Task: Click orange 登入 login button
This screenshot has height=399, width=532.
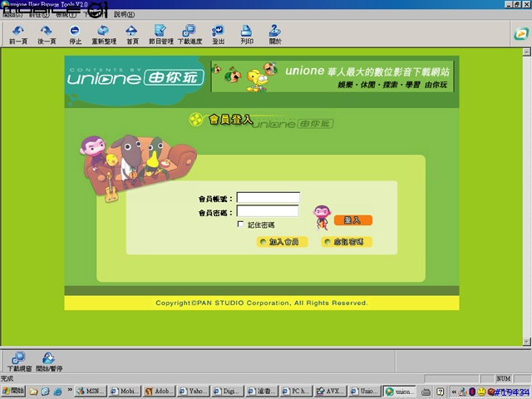Action: click(352, 220)
